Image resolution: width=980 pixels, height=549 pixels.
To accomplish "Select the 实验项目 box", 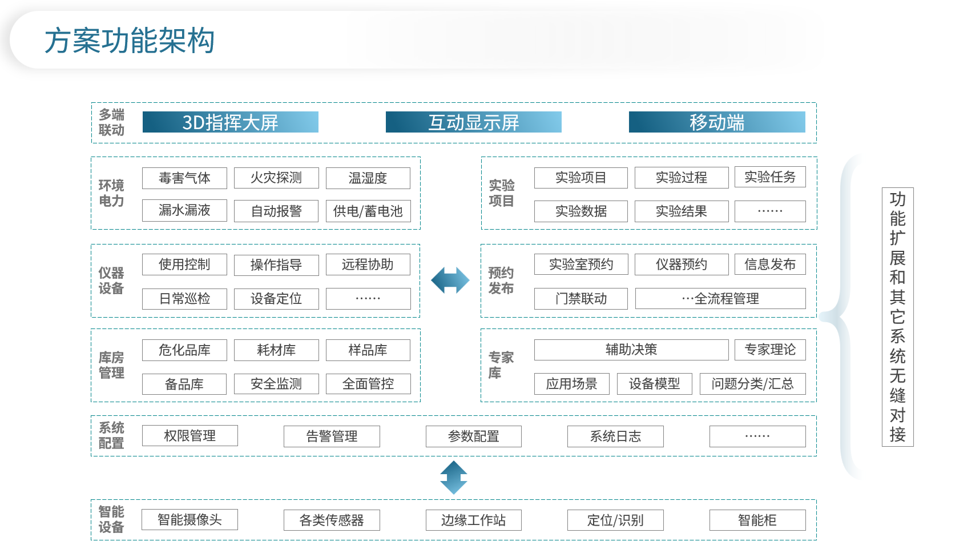I will pyautogui.click(x=580, y=178).
